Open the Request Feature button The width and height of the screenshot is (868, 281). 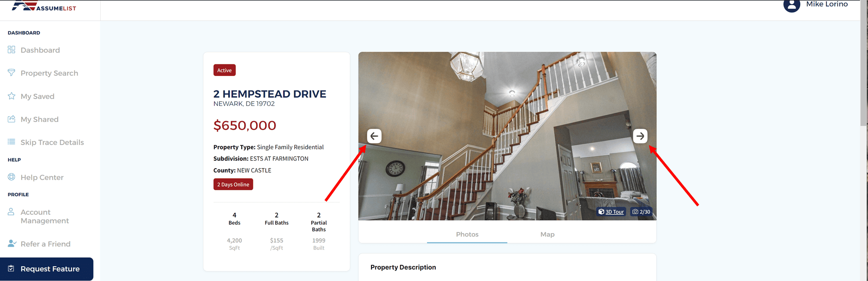(46, 269)
